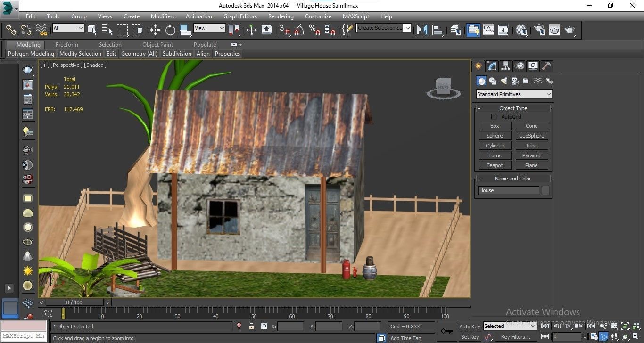Click the Unlink Selection icon

tap(26, 30)
